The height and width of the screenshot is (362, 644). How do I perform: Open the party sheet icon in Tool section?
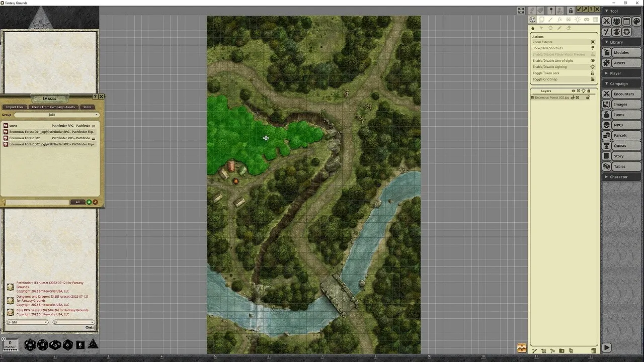point(616,21)
